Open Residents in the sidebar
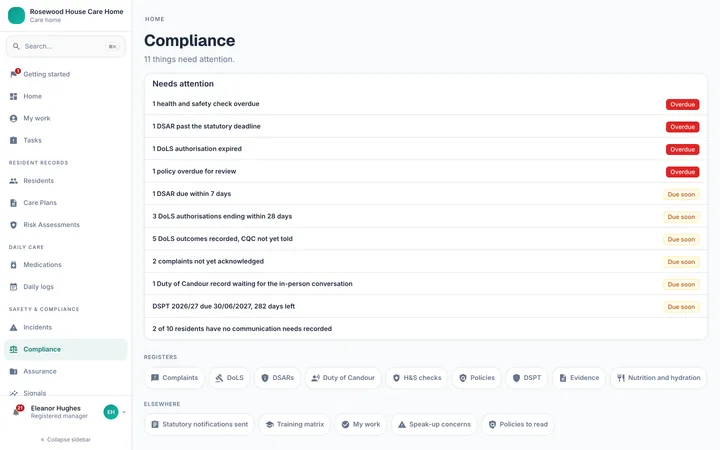 coord(66,181)
